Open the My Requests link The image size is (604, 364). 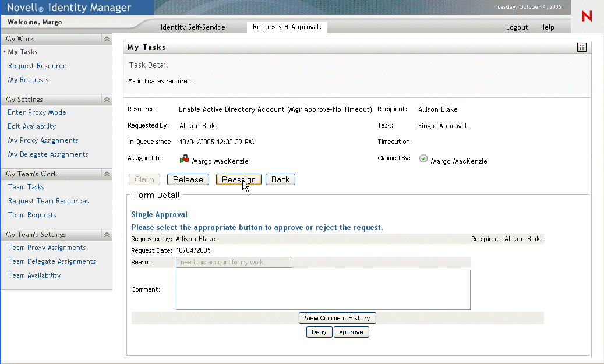point(28,80)
